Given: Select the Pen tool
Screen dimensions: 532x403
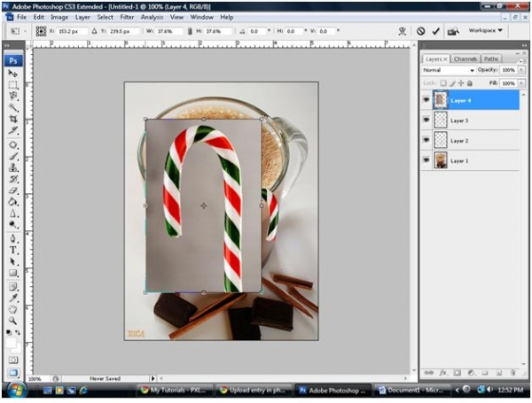Looking at the screenshot, I should point(13,238).
